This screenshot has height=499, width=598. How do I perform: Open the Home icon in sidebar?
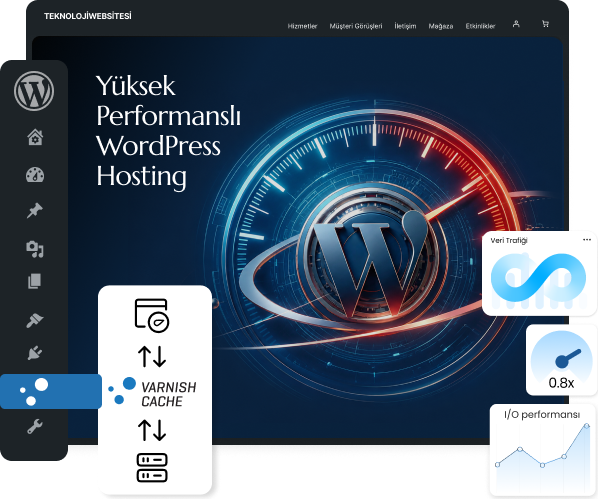(35, 137)
